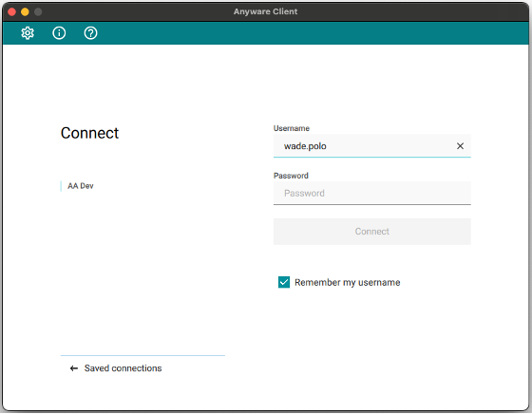
Task: Select the AA Dev connection entry
Action: 81,186
